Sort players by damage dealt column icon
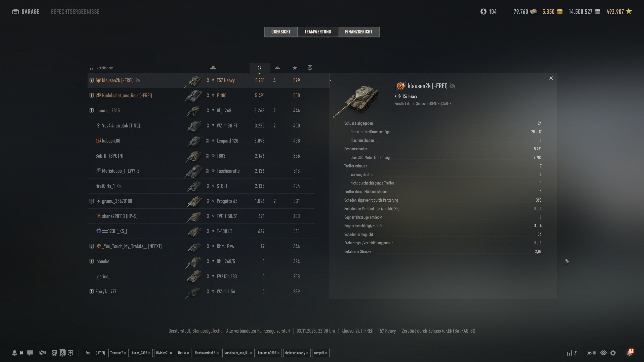 pyautogui.click(x=259, y=68)
